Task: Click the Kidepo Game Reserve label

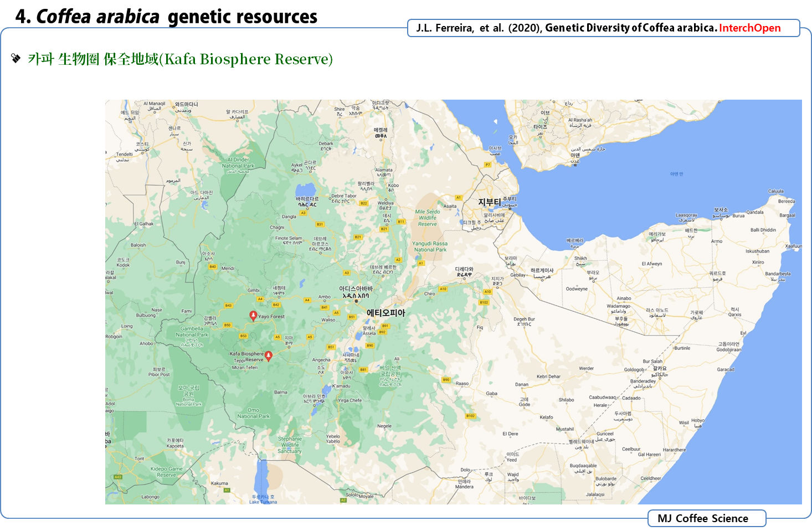Action: pyautogui.click(x=166, y=472)
